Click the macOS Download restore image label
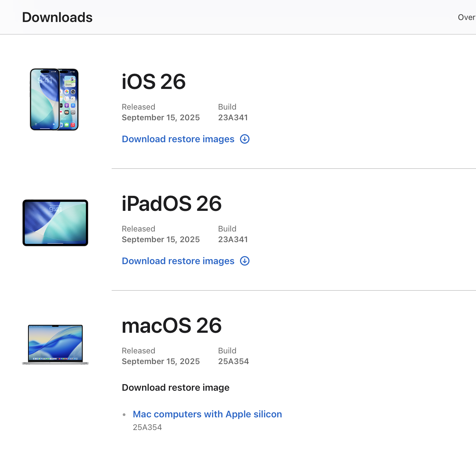Image resolution: width=476 pixels, height=451 pixels. tap(176, 387)
